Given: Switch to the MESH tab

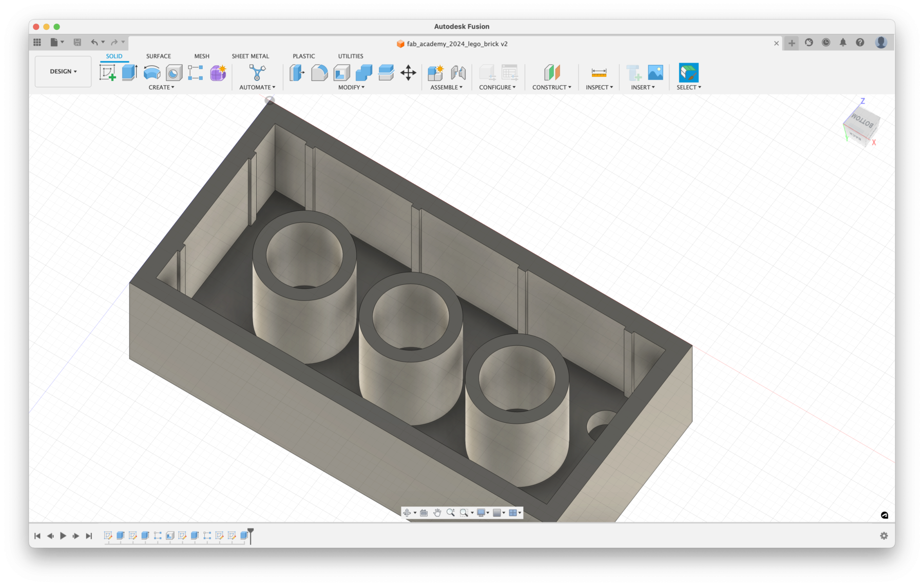Looking at the screenshot, I should (202, 56).
